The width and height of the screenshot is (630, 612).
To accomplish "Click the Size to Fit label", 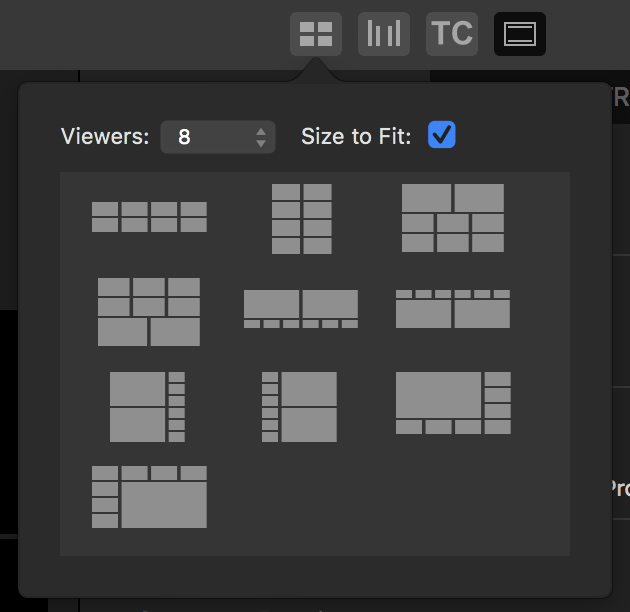I will pyautogui.click(x=355, y=137).
